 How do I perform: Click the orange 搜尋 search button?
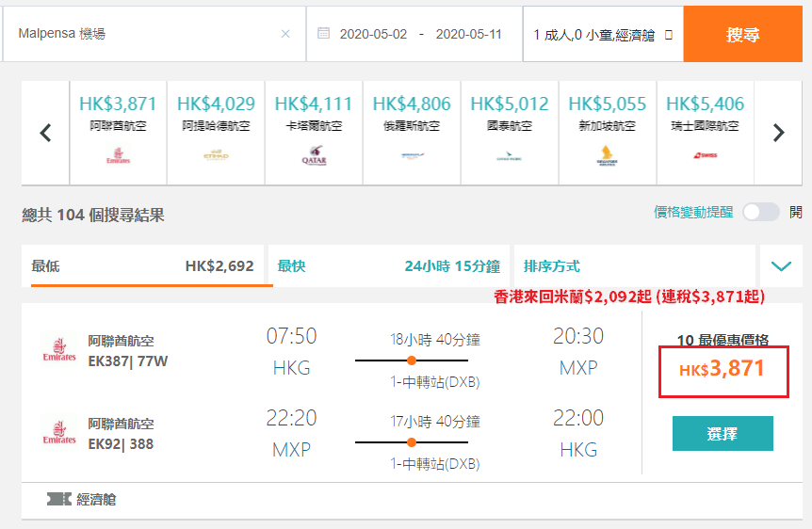(x=742, y=34)
